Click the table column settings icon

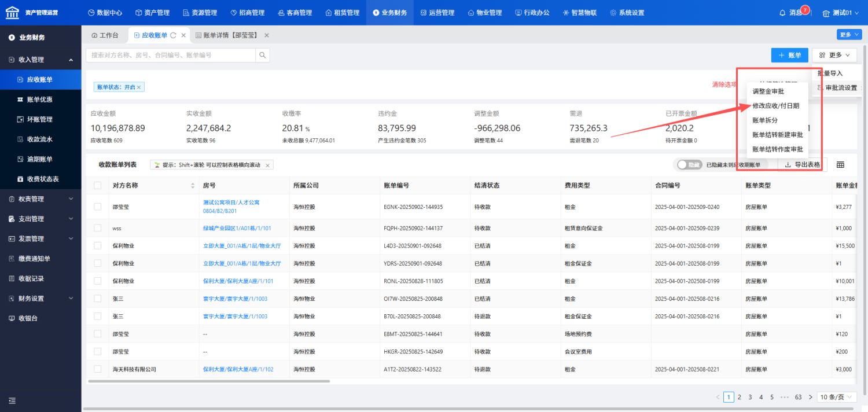[x=840, y=165]
